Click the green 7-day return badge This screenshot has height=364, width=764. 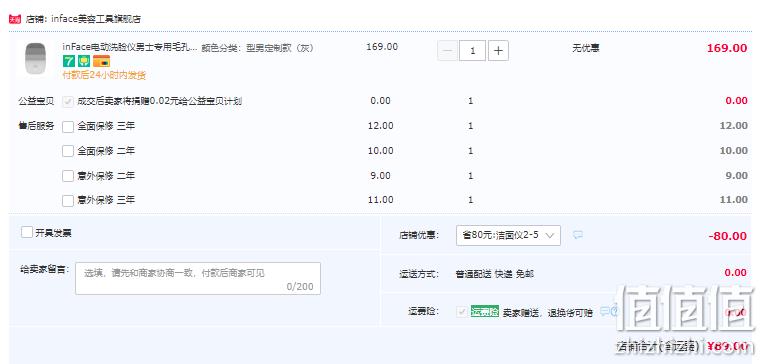69,61
